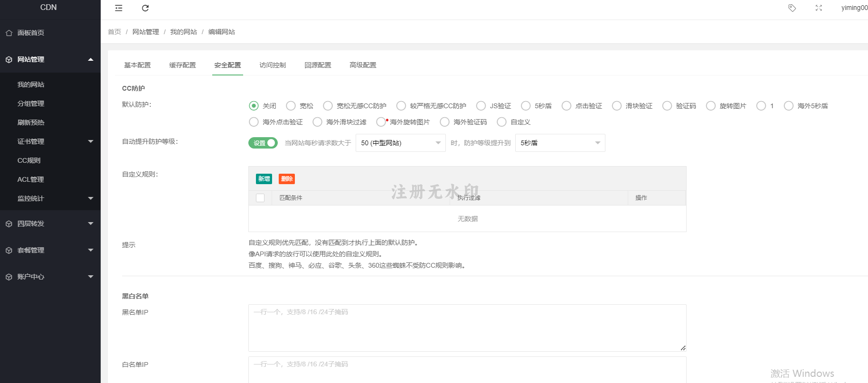Select the 宽松 protection radio
This screenshot has height=383, width=868.
point(291,106)
